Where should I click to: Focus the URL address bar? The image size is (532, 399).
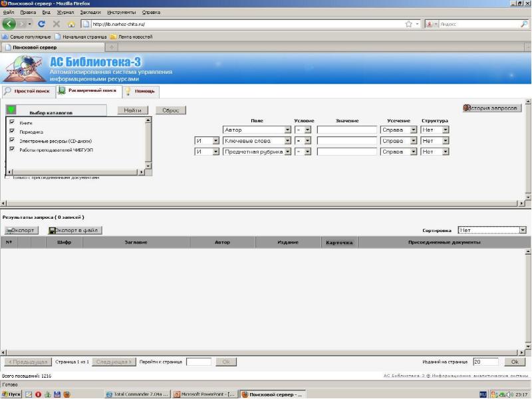tap(247, 24)
